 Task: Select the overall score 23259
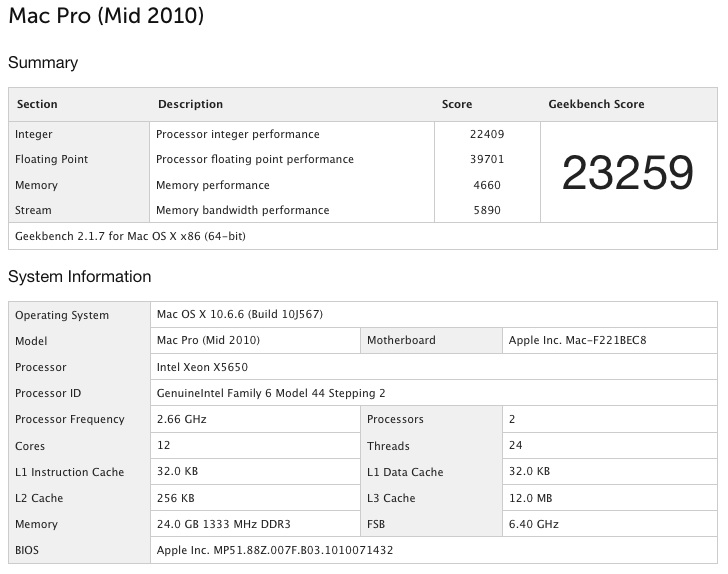coord(627,173)
